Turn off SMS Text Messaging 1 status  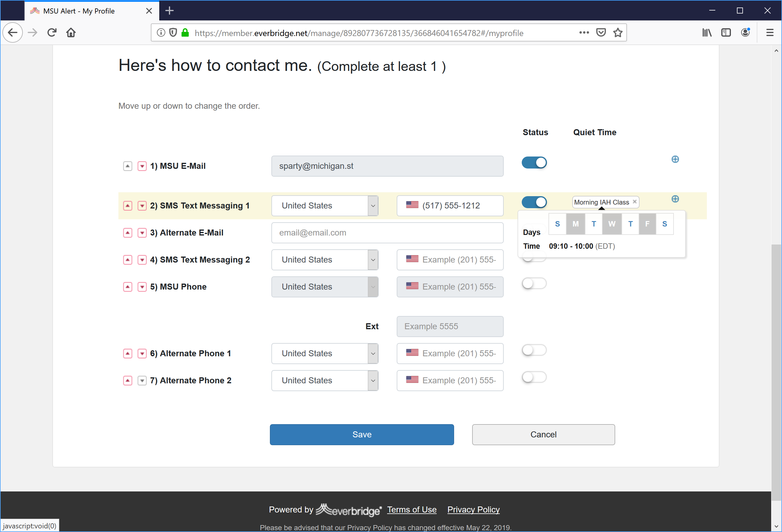point(534,202)
